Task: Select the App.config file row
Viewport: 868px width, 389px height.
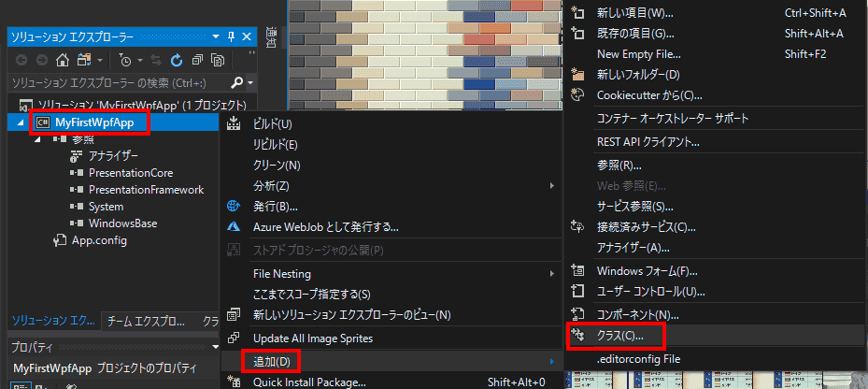Action: point(100,240)
